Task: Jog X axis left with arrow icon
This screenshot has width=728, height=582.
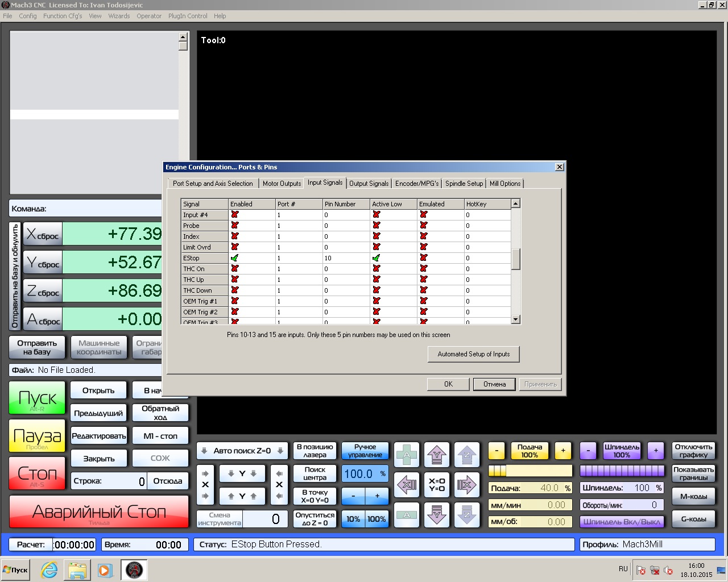Action: point(407,484)
